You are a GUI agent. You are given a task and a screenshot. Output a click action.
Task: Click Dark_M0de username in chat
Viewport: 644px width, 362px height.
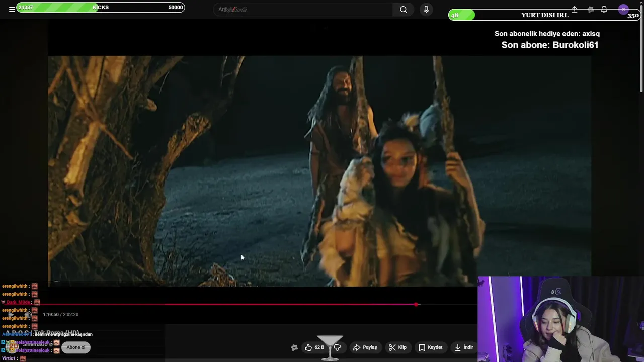point(18,302)
